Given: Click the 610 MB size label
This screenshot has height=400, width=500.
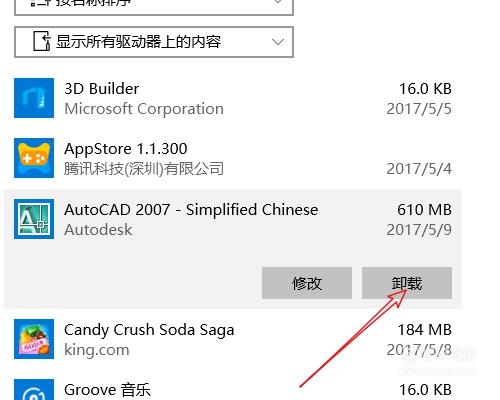Looking at the screenshot, I should (424, 210).
